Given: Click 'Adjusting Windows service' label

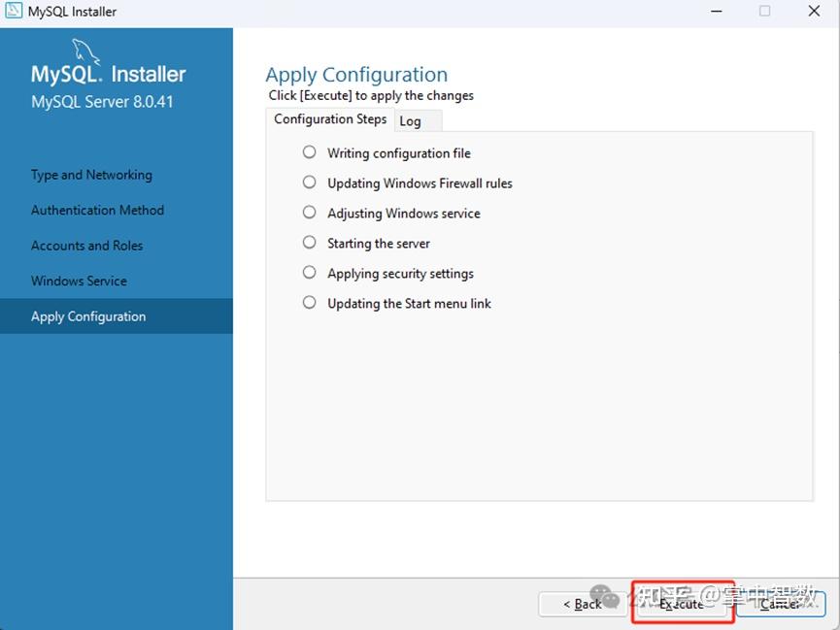Looking at the screenshot, I should click(404, 214).
